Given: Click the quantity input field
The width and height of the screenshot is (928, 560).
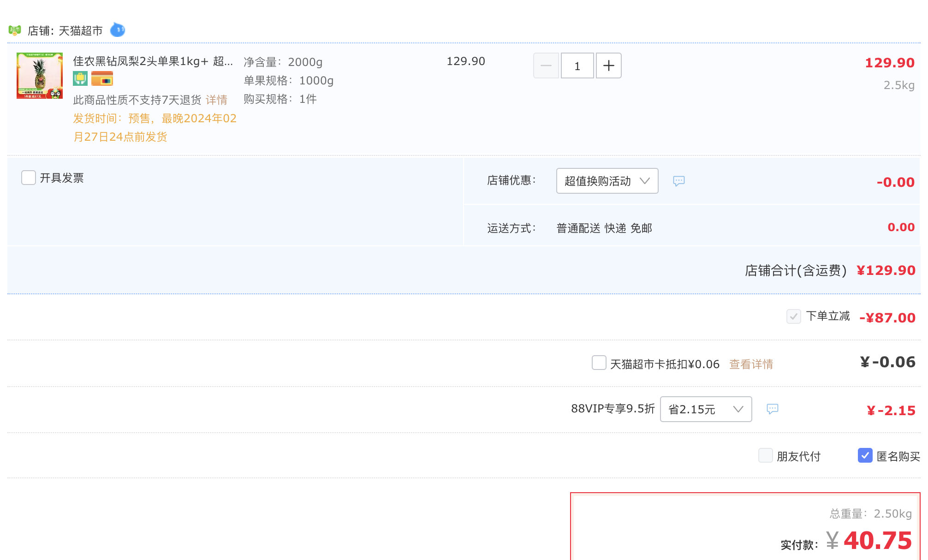Looking at the screenshot, I should tap(577, 66).
